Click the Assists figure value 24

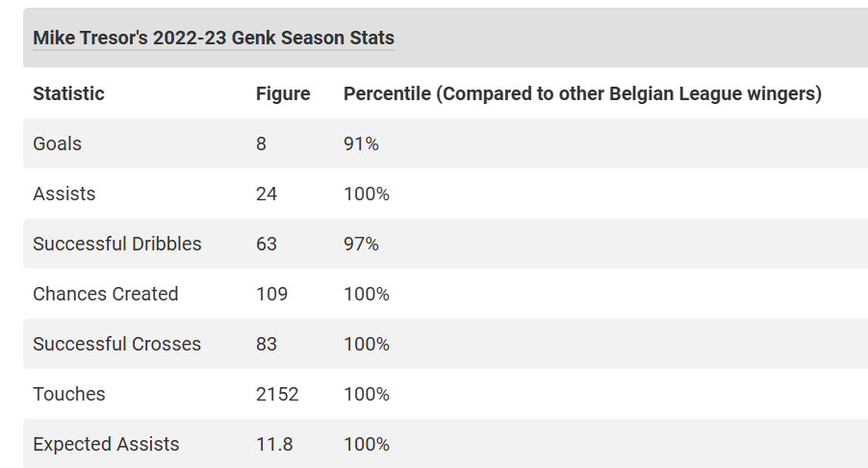pyautogui.click(x=267, y=194)
